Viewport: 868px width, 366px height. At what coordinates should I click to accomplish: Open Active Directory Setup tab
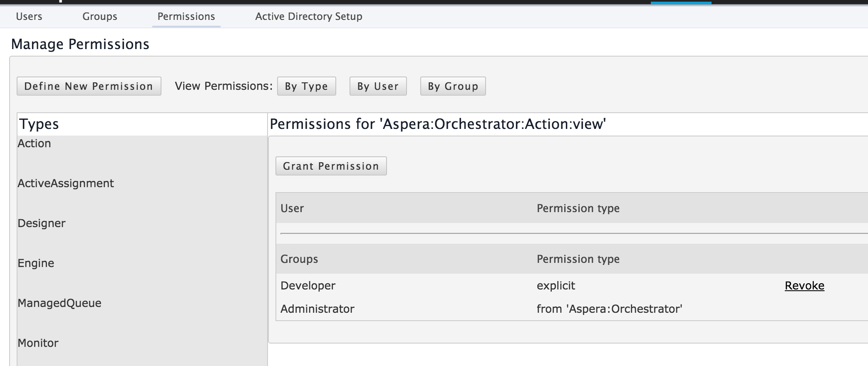pyautogui.click(x=309, y=17)
